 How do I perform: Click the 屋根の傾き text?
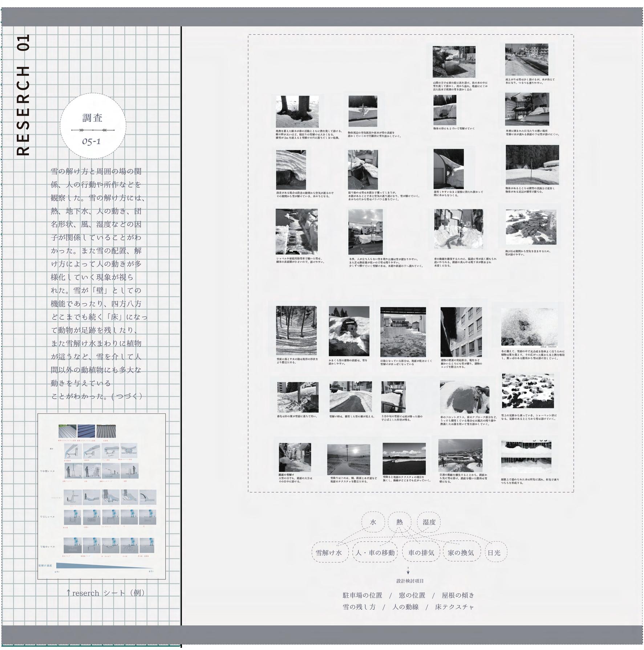click(458, 595)
